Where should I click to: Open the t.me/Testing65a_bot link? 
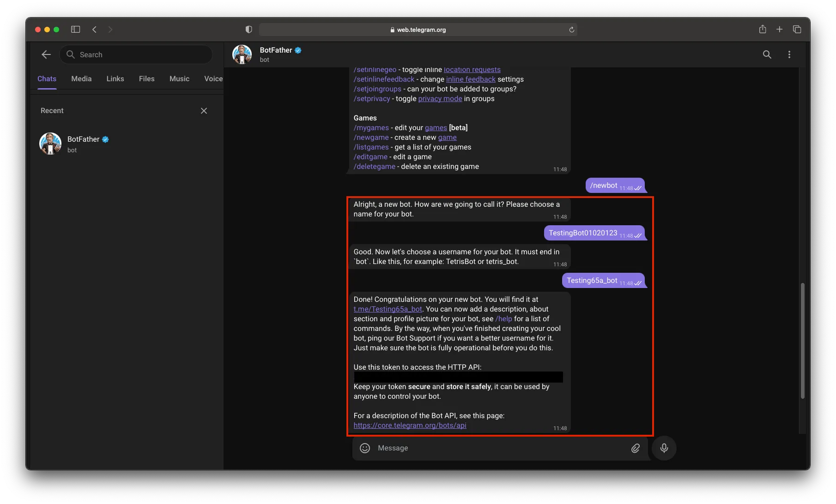pyautogui.click(x=388, y=309)
